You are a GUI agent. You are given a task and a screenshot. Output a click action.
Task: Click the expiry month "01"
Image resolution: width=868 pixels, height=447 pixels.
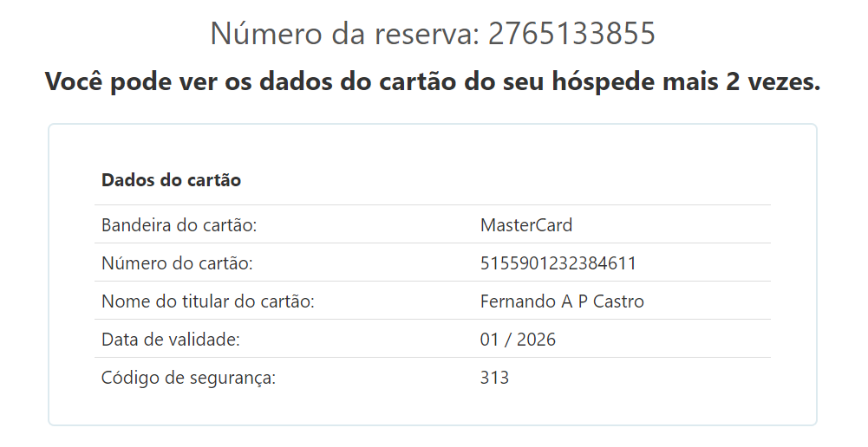[490, 340]
